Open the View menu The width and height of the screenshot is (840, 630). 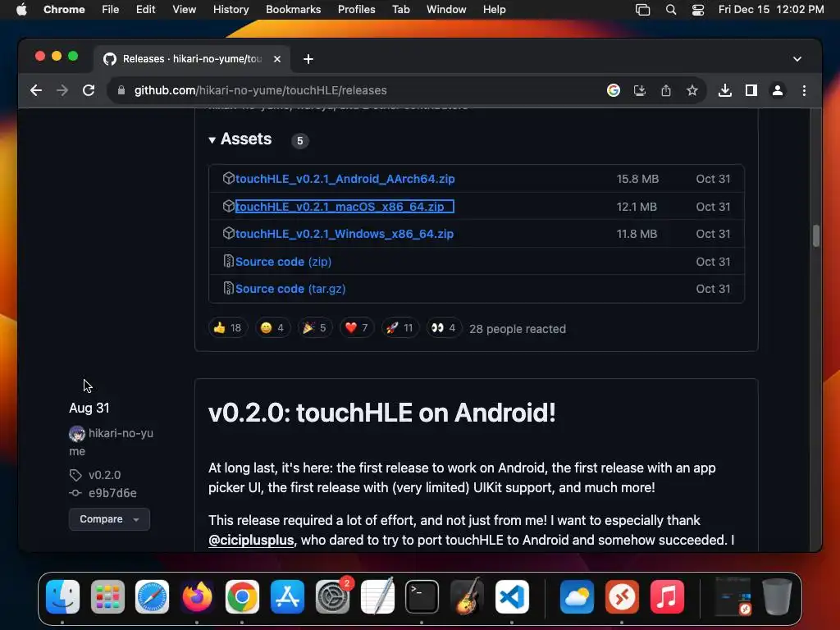coord(185,10)
